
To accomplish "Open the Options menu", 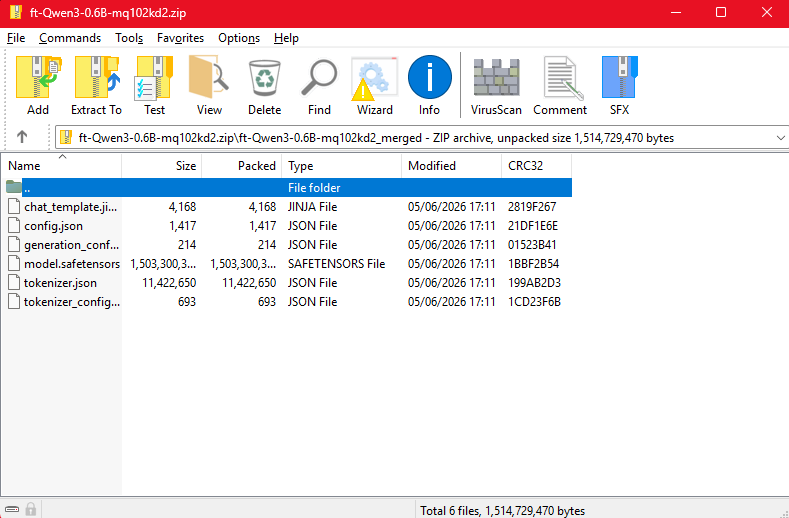I will click(239, 38).
